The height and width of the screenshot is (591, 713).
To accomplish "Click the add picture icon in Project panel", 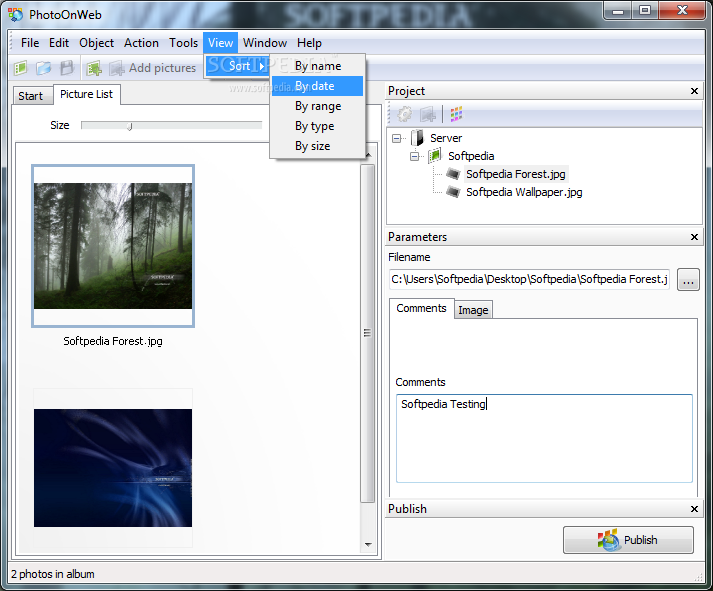I will [428, 114].
